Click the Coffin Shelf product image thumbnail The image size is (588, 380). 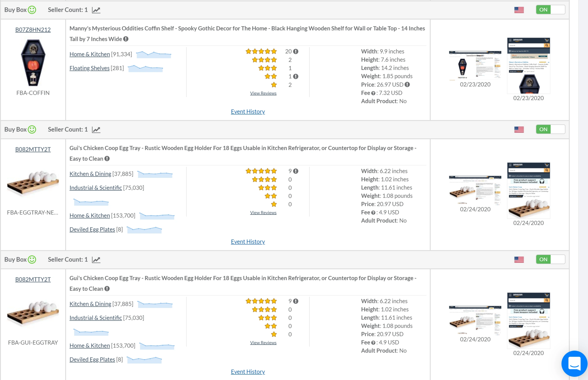pos(33,62)
